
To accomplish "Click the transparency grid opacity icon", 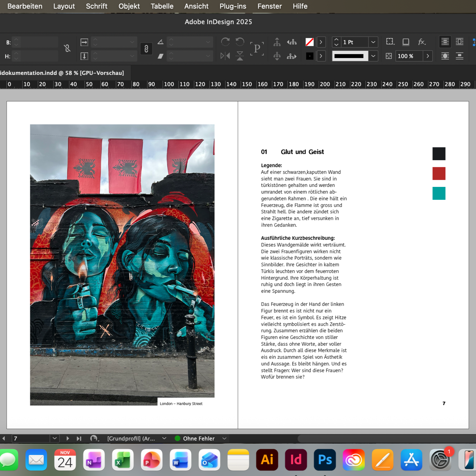I will (389, 56).
